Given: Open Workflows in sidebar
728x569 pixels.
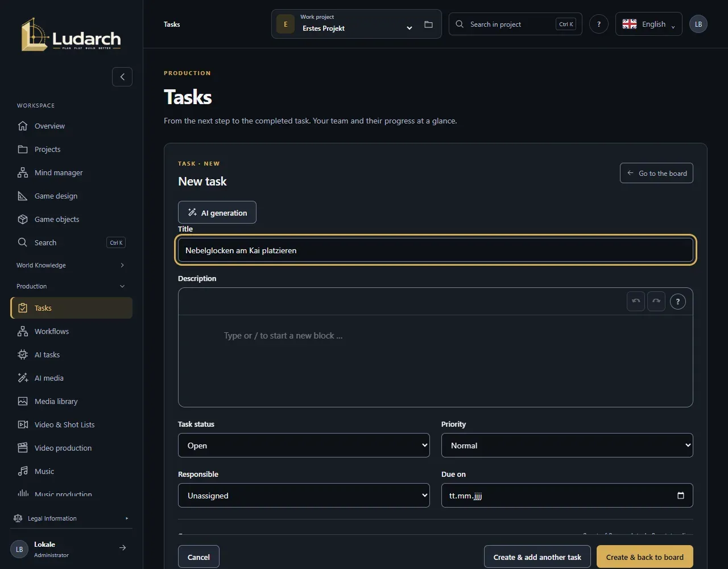Looking at the screenshot, I should 72,331.
